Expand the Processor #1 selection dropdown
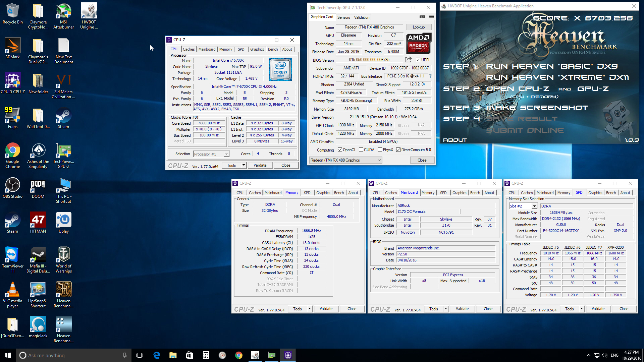 tap(226, 154)
